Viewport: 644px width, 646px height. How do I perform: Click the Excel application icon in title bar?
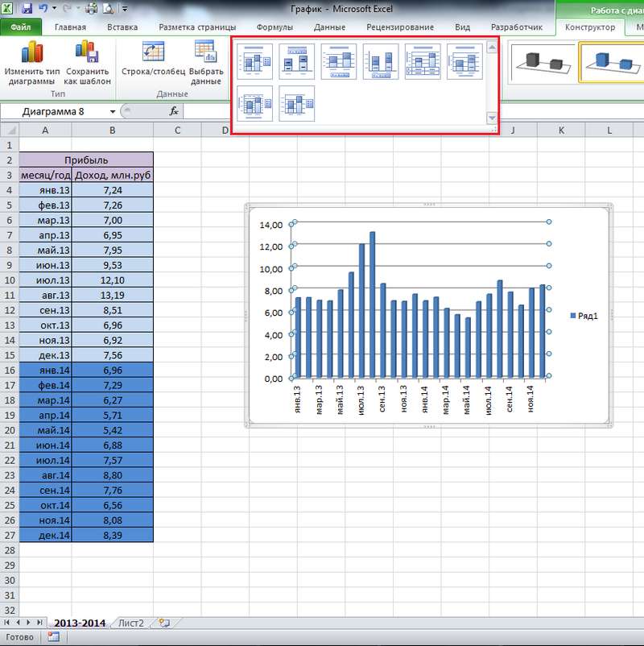coord(7,8)
